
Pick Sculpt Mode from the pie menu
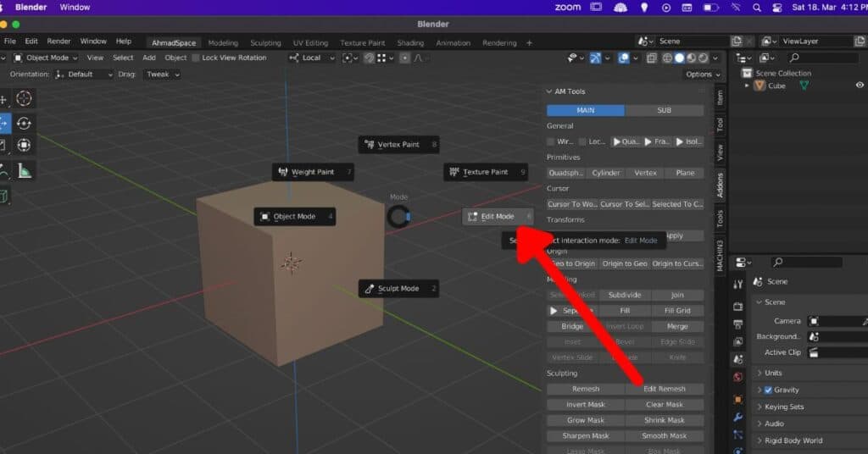[x=398, y=289]
